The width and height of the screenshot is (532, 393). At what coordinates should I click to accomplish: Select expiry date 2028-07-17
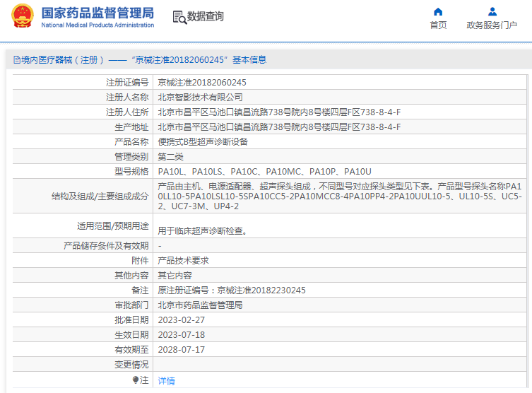point(182,350)
